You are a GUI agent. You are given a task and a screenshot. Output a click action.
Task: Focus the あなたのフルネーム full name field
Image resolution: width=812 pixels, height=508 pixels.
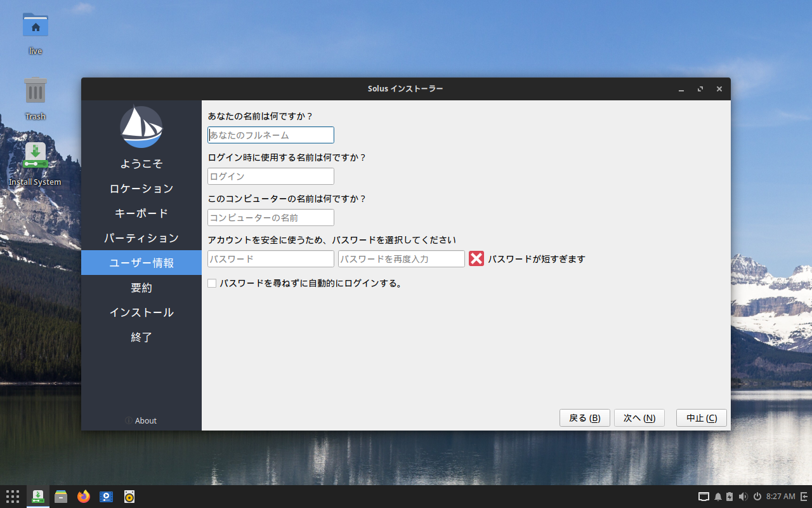271,135
